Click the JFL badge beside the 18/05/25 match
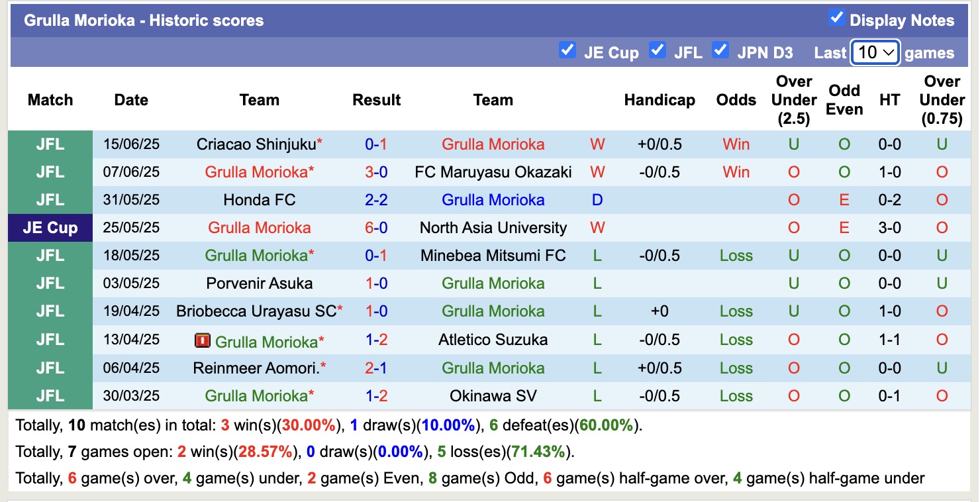Image resolution: width=980 pixels, height=502 pixels. tap(50, 255)
